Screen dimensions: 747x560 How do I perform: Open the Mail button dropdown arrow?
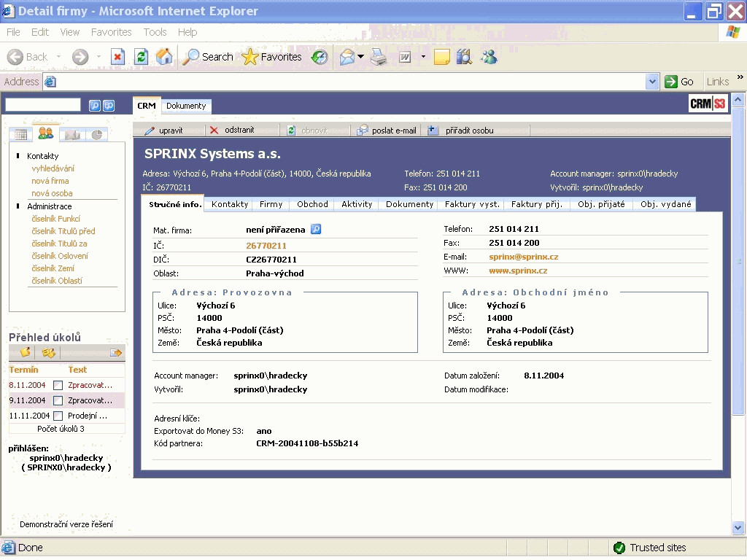tap(360, 57)
